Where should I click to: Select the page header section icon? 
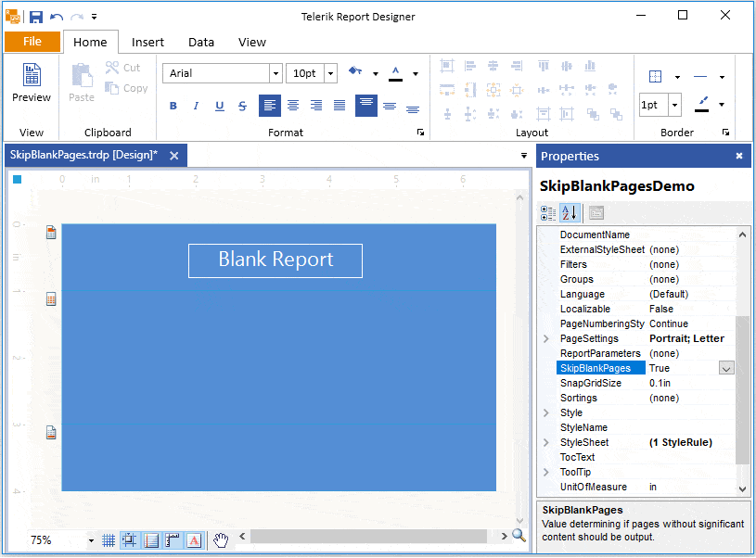51,233
